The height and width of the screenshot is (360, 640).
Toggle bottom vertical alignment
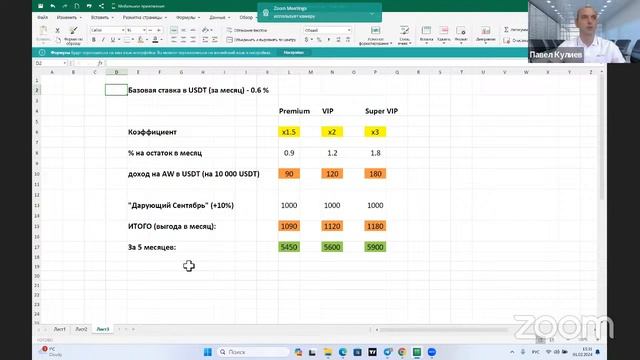point(193,30)
